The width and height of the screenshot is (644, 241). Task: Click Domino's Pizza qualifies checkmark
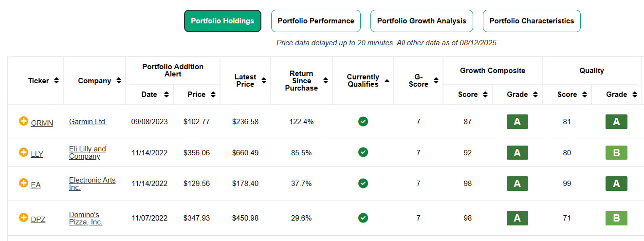pos(363,218)
